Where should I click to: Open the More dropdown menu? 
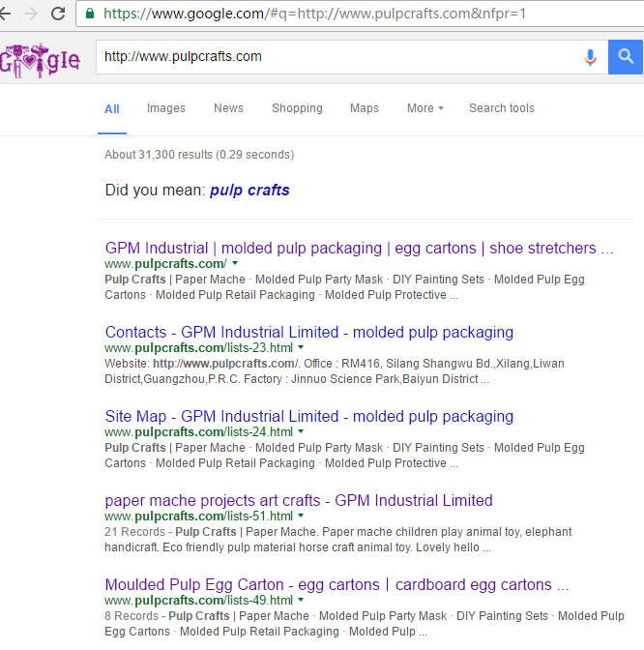(425, 108)
